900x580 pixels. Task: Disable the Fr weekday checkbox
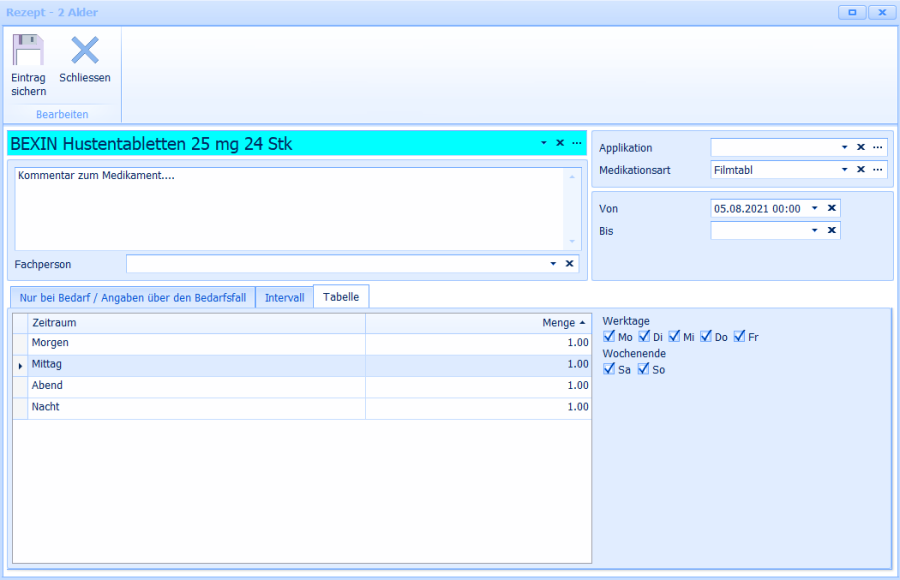[x=739, y=337]
